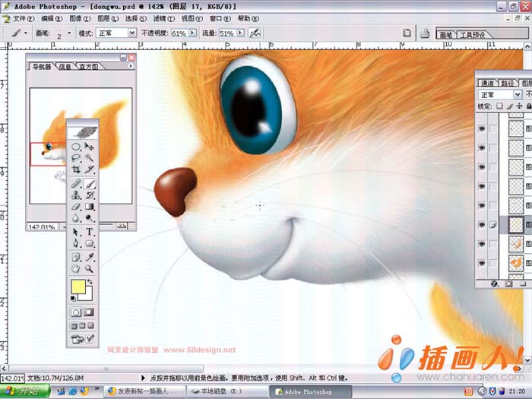Click the white background color swatch
Image resolution: width=532 pixels, height=399 pixels.
pyautogui.click(x=89, y=296)
